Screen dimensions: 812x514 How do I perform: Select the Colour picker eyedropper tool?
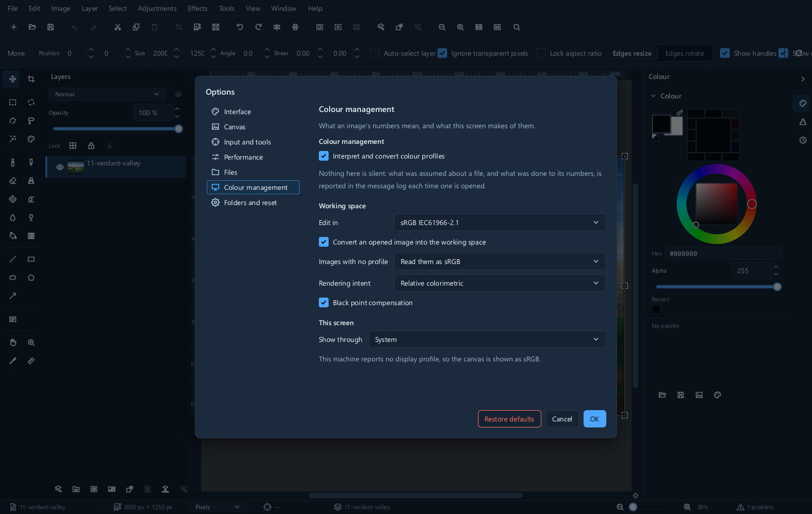coord(12,361)
